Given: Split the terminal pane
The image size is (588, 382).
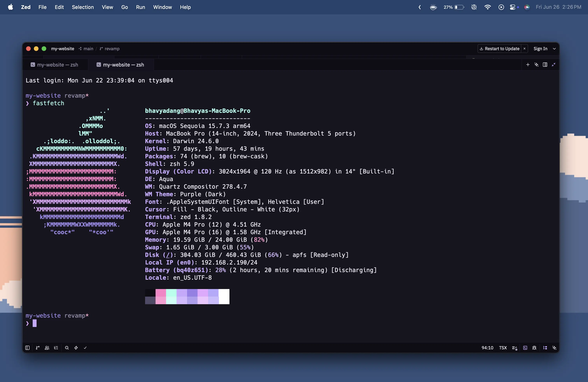Looking at the screenshot, I should click(545, 65).
